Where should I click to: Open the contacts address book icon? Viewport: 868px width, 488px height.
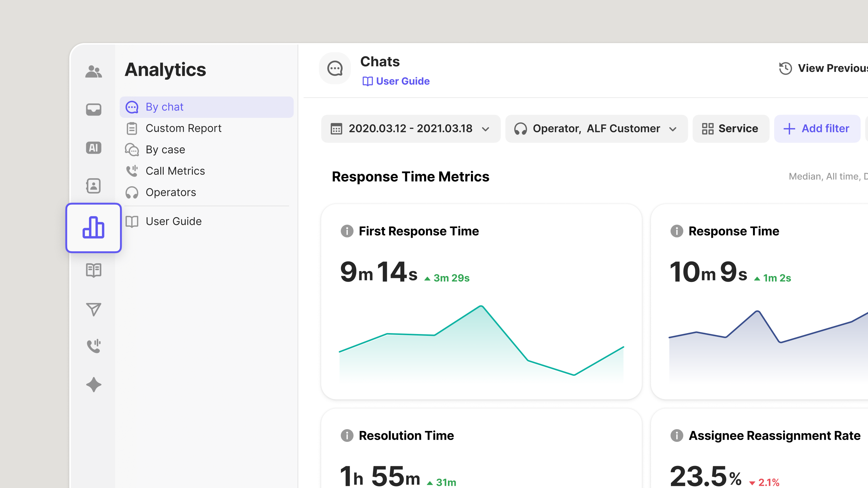tap(93, 186)
